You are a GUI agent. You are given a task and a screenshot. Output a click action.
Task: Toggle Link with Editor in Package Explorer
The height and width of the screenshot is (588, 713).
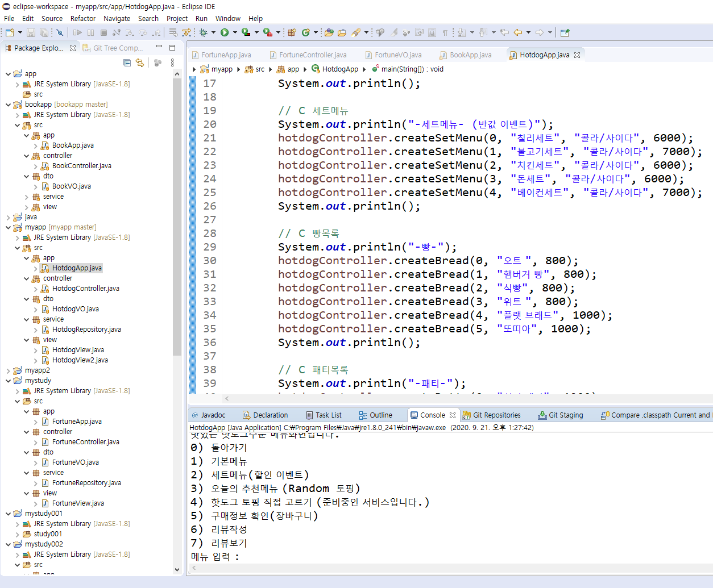(140, 62)
